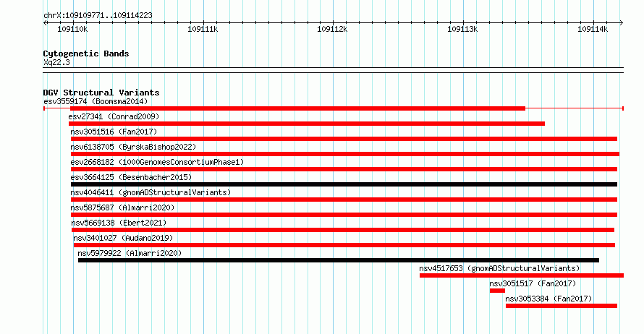Image resolution: width=644 pixels, height=334 pixels.
Task: Select the short red bar for nsv3051517
Action: pos(497,291)
